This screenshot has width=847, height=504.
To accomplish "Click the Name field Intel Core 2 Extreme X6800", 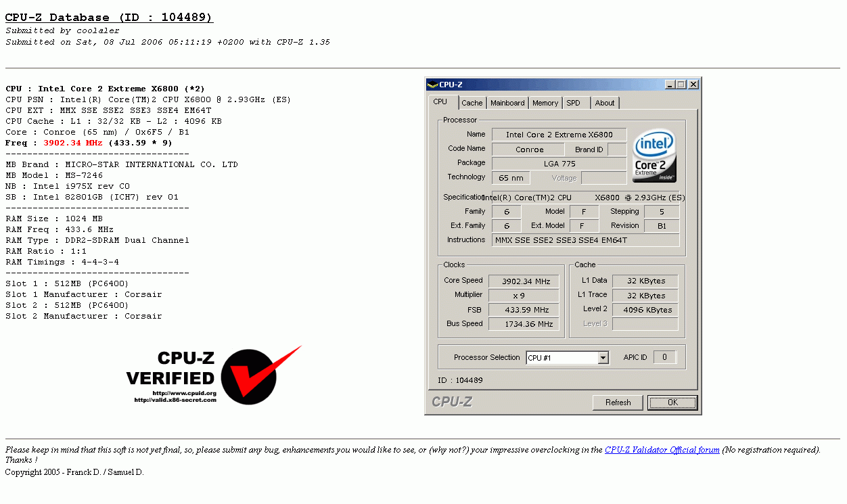I will click(x=559, y=135).
